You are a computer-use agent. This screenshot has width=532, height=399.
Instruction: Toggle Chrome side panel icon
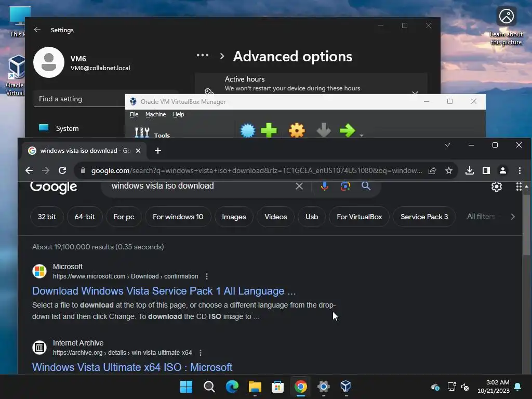pos(486,170)
